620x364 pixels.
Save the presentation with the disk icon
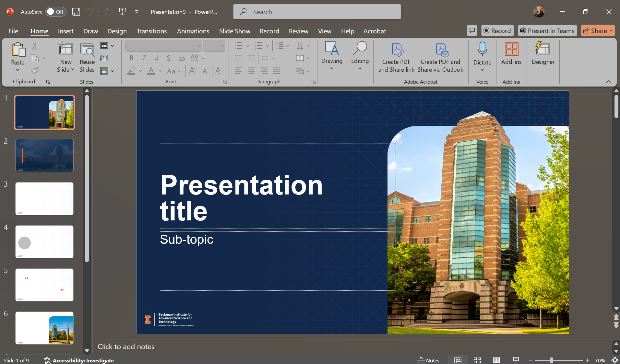(76, 12)
